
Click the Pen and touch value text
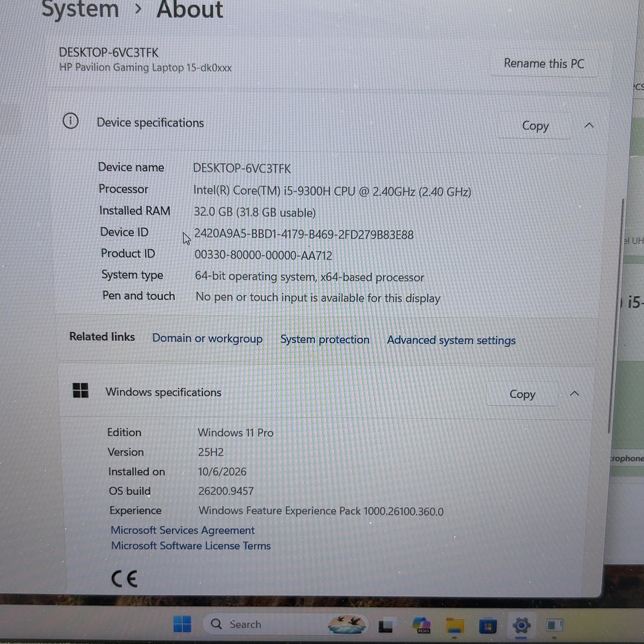point(318,298)
